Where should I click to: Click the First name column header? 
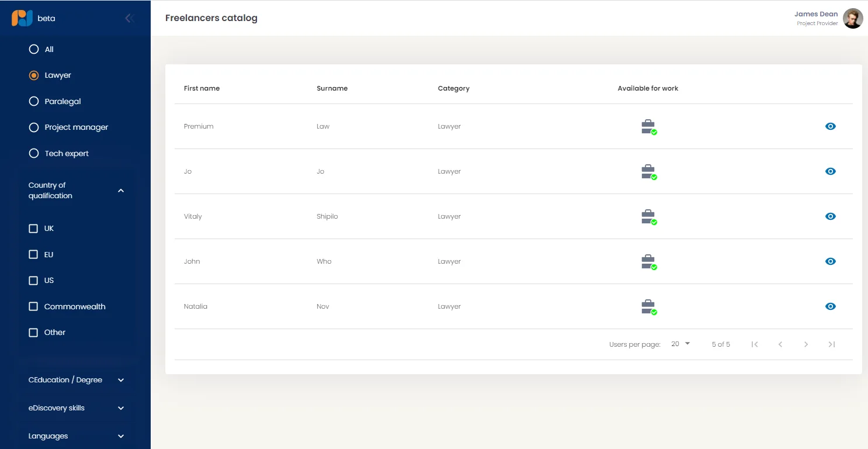[x=202, y=88]
